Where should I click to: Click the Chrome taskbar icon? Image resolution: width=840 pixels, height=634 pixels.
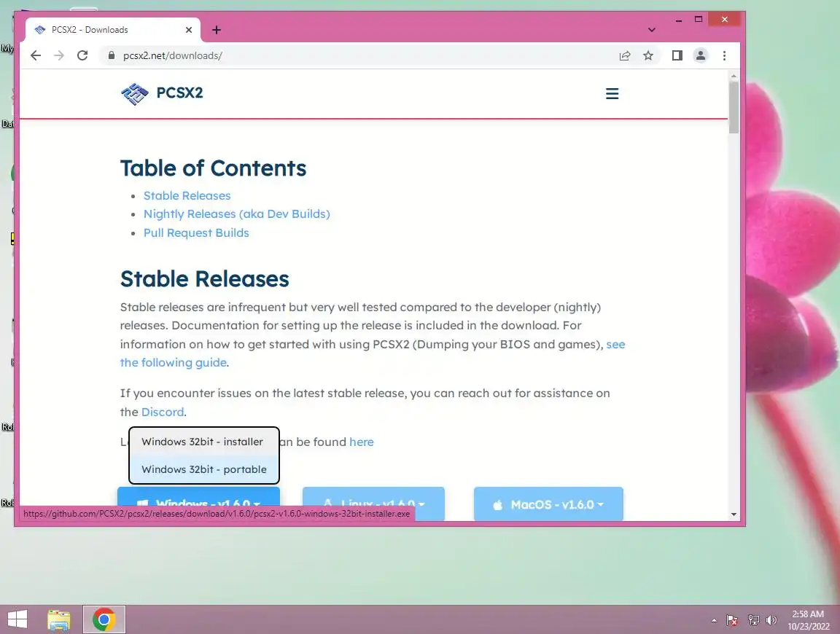pos(104,619)
